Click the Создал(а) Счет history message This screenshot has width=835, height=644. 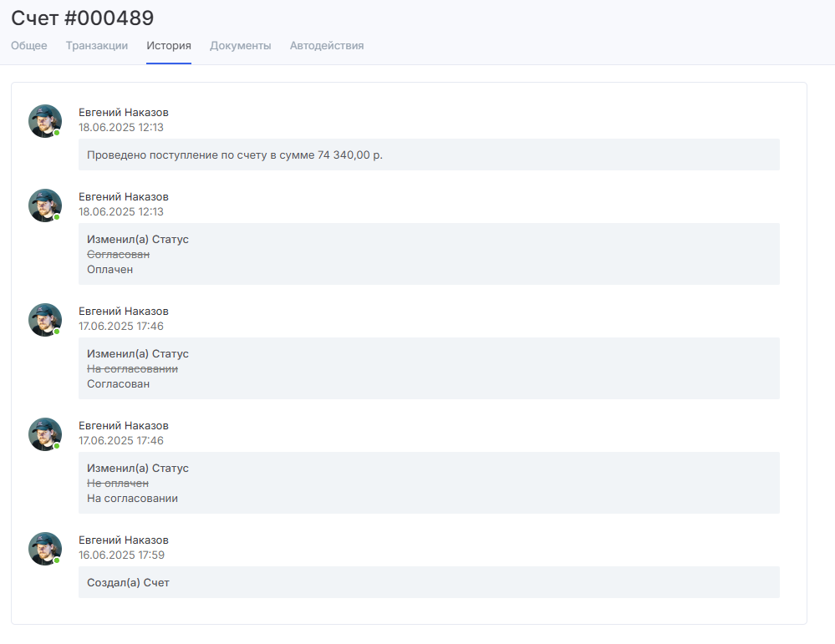tap(128, 583)
